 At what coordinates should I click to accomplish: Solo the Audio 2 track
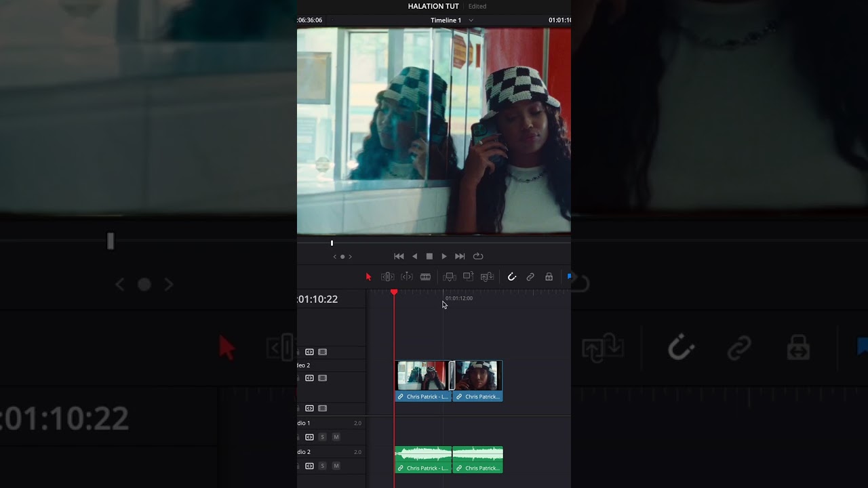[x=322, y=466]
